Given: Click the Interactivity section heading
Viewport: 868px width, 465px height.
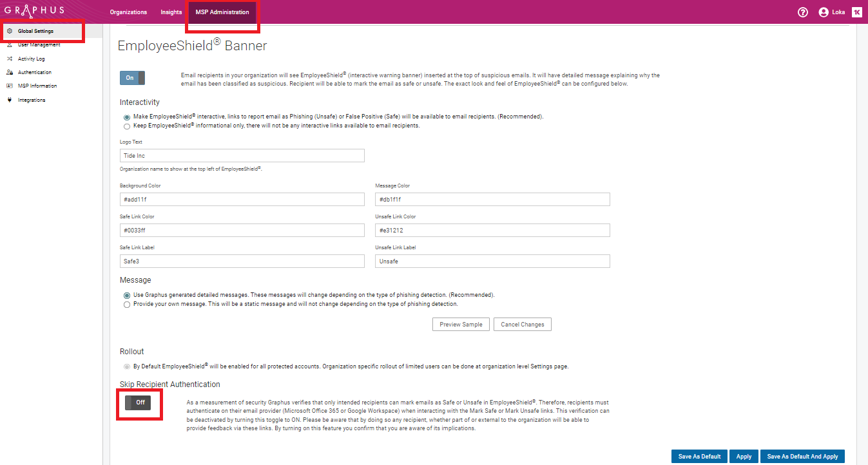Looking at the screenshot, I should [140, 102].
